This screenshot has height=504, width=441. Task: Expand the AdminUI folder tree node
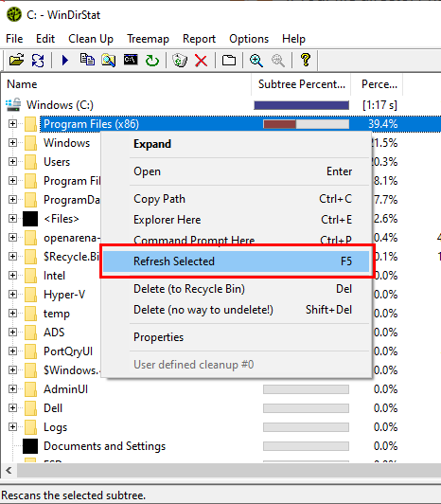(x=12, y=389)
